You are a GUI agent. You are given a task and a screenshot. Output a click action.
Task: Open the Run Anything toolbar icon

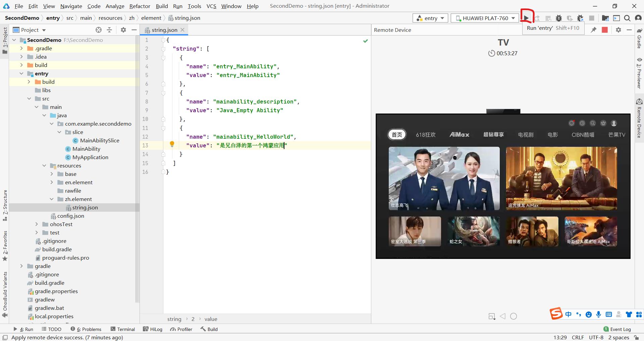click(616, 18)
